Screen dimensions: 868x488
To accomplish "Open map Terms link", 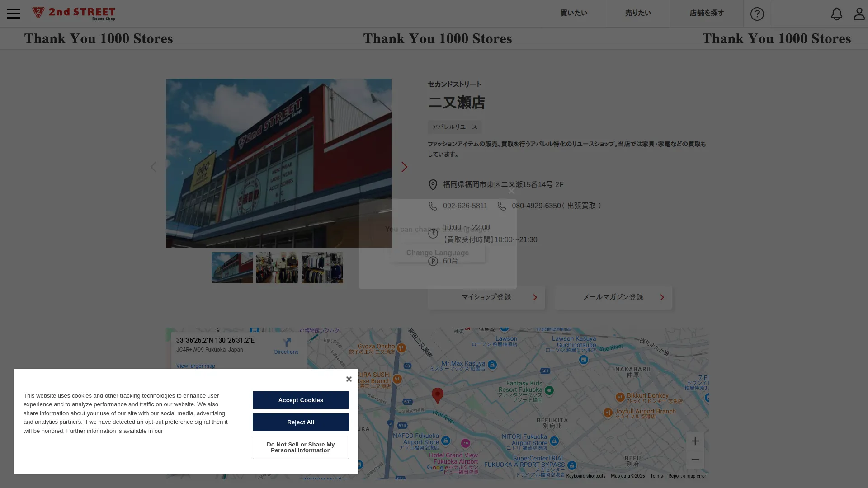I will pos(656,476).
